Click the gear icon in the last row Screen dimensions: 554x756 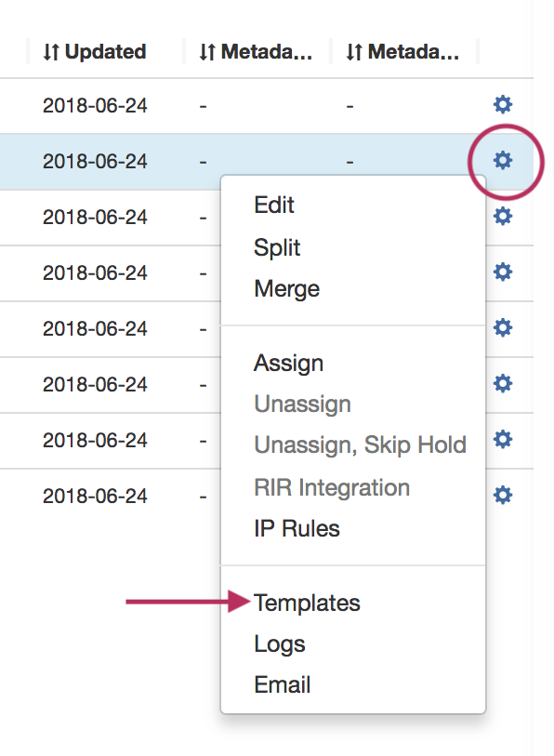click(502, 495)
